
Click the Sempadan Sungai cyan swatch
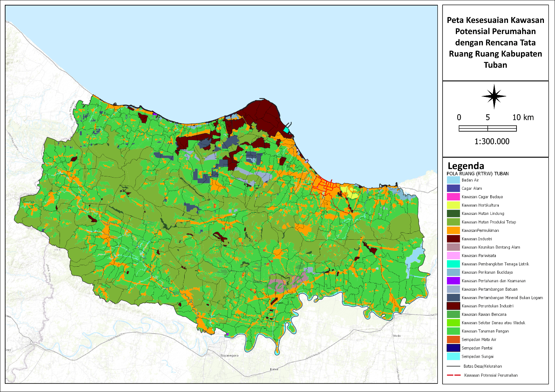click(x=453, y=356)
